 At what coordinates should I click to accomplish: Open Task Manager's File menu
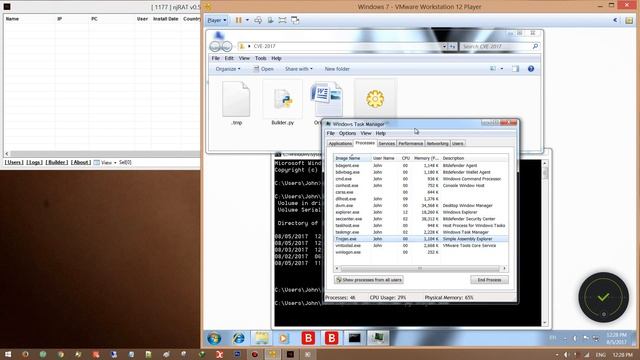331,133
